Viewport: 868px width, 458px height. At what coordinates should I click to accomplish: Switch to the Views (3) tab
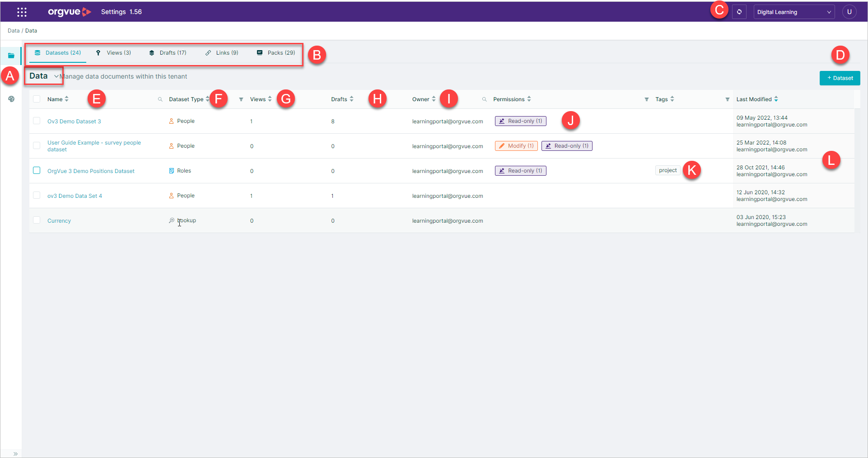114,53
